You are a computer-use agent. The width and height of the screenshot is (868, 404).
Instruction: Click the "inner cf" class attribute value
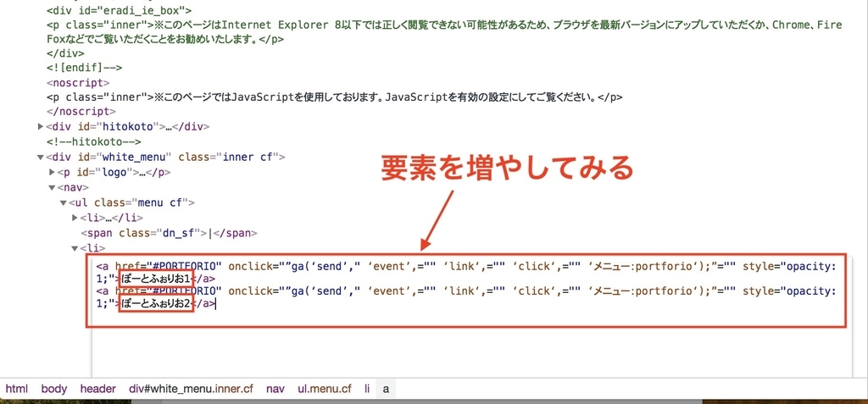pyautogui.click(x=248, y=158)
